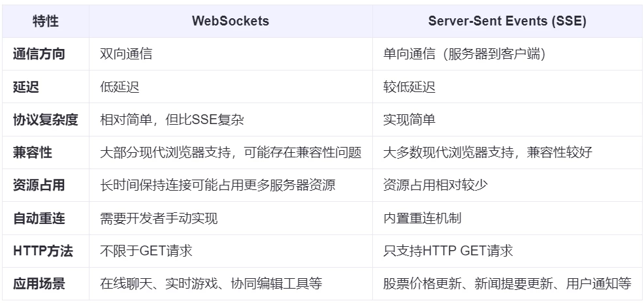Click the 在线聊天、实时游戏、协同编辑工具等 cell
The height and width of the screenshot is (303, 644).
211,283
